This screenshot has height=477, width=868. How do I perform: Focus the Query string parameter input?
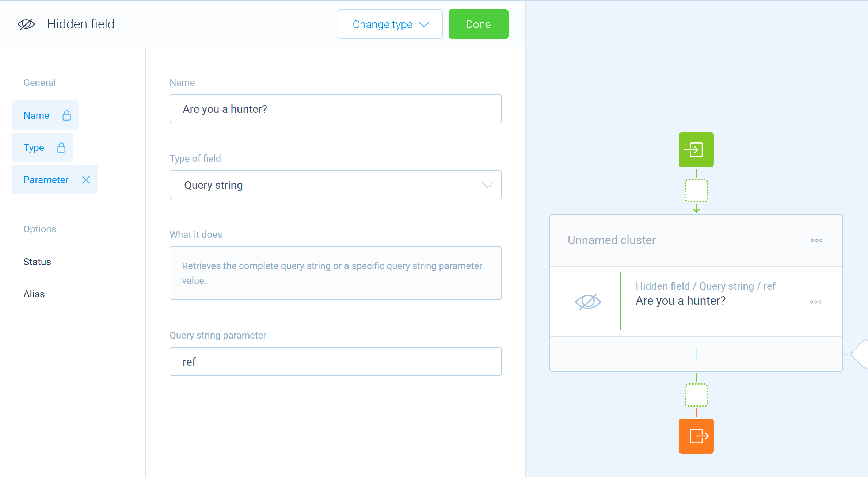coord(335,362)
